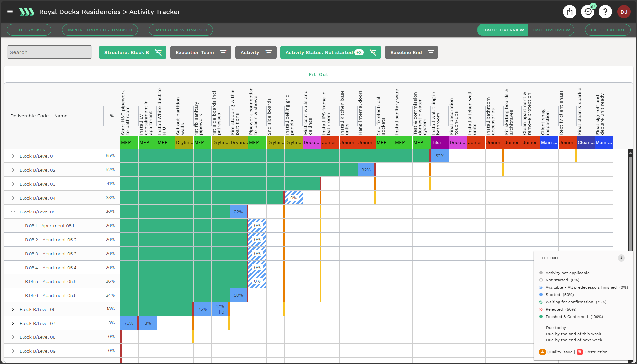
Task: Click the share/export icon in header
Action: (x=569, y=12)
